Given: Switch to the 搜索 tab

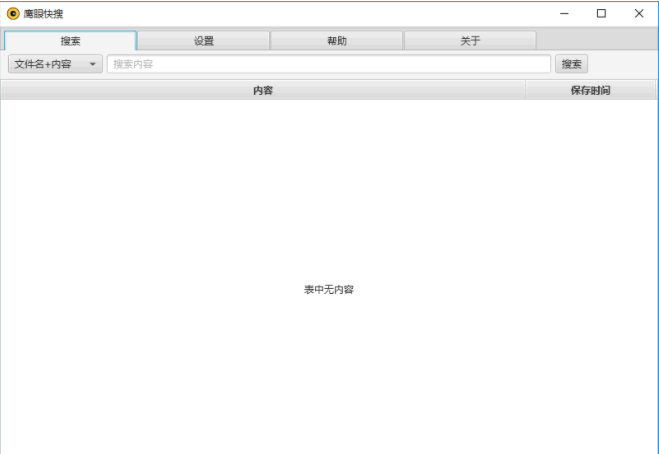Looking at the screenshot, I should coord(70,41).
